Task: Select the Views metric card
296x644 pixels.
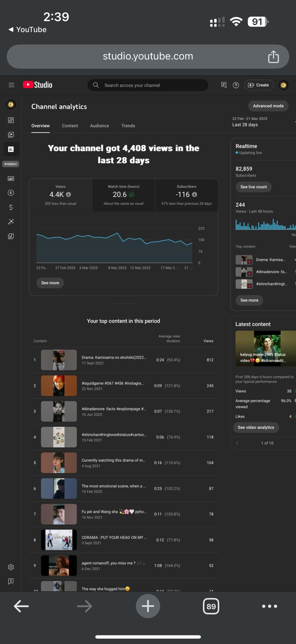Action: click(61, 195)
